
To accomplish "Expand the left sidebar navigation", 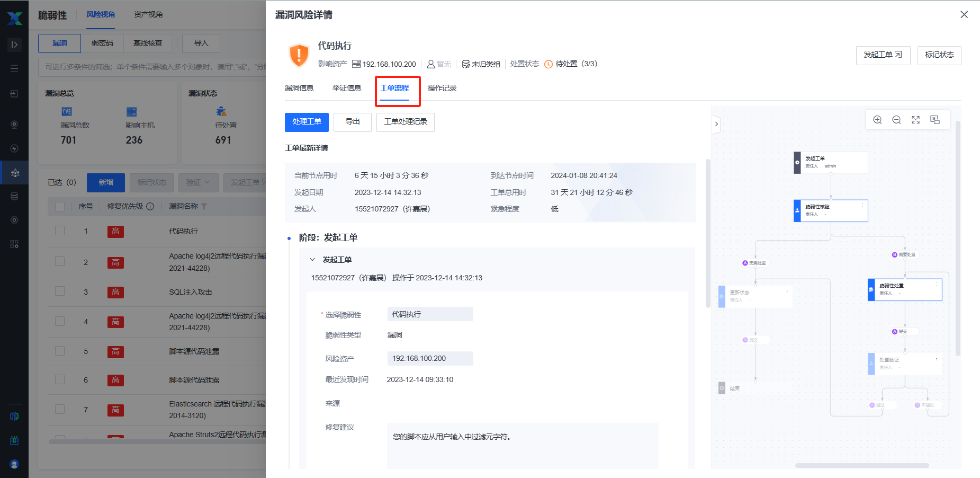I will (14, 45).
